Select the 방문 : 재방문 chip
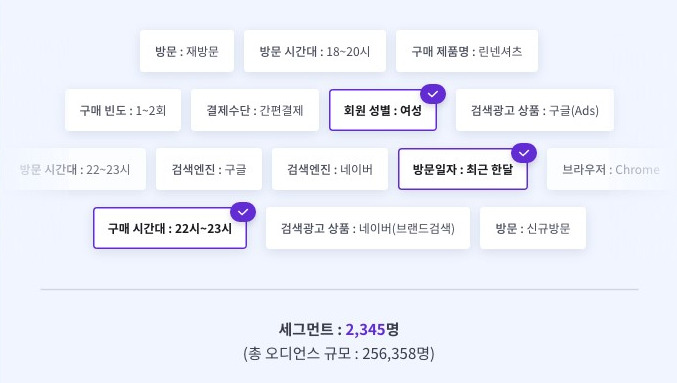 pyautogui.click(x=187, y=51)
